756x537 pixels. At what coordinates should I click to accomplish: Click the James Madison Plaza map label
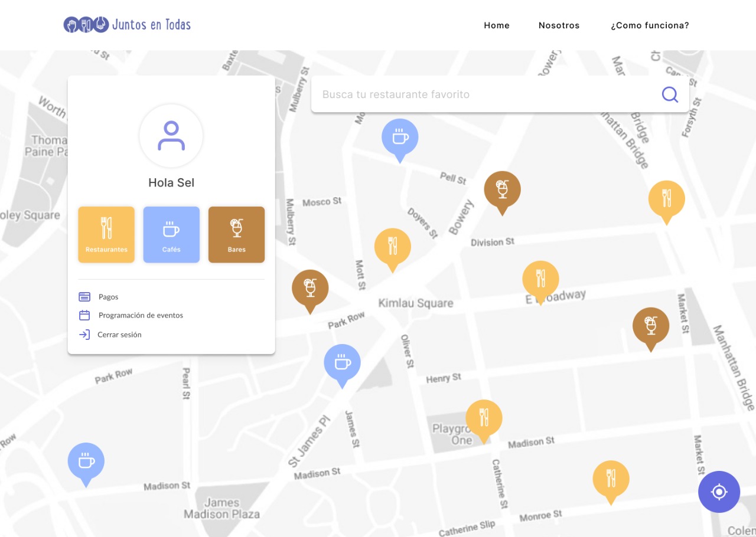coord(221,509)
